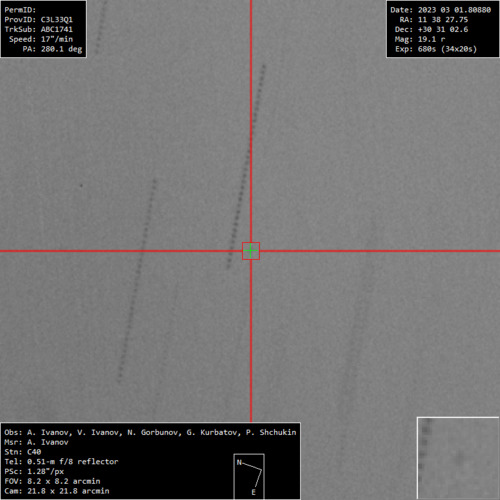Click the Obs observers name list line

(150, 432)
